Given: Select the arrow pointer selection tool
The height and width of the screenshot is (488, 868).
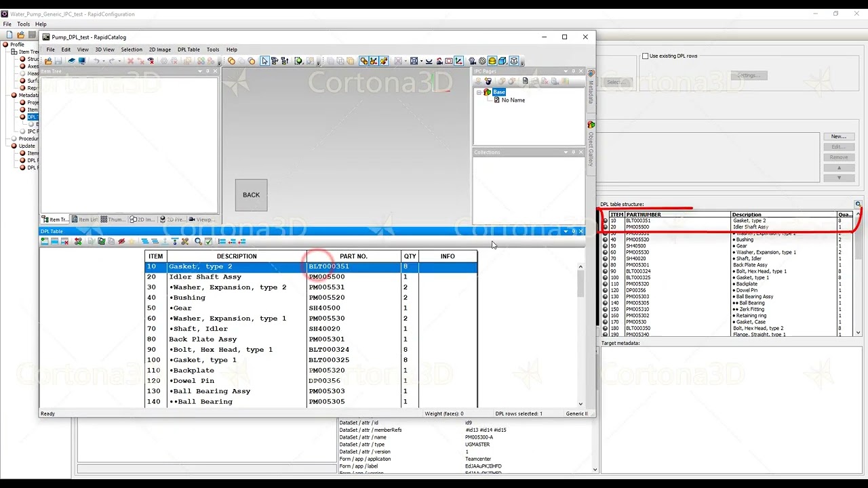Looking at the screenshot, I should pos(264,61).
